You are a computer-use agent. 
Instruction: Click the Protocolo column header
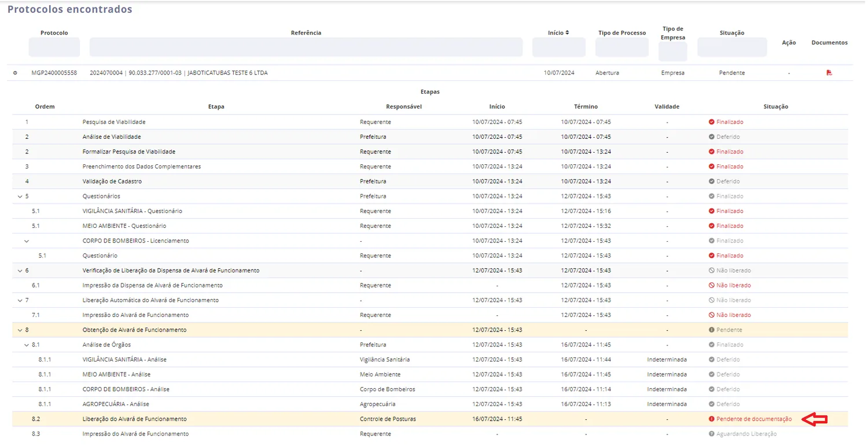pos(54,33)
